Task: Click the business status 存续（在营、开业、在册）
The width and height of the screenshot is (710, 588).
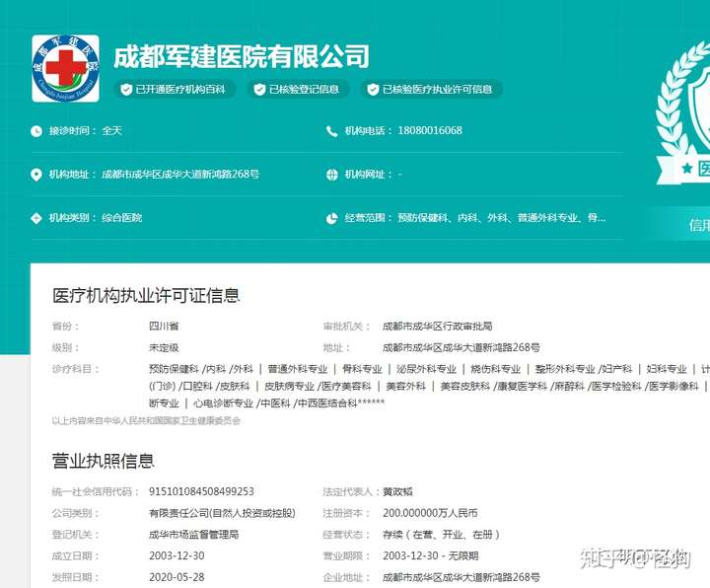Action: (441, 534)
